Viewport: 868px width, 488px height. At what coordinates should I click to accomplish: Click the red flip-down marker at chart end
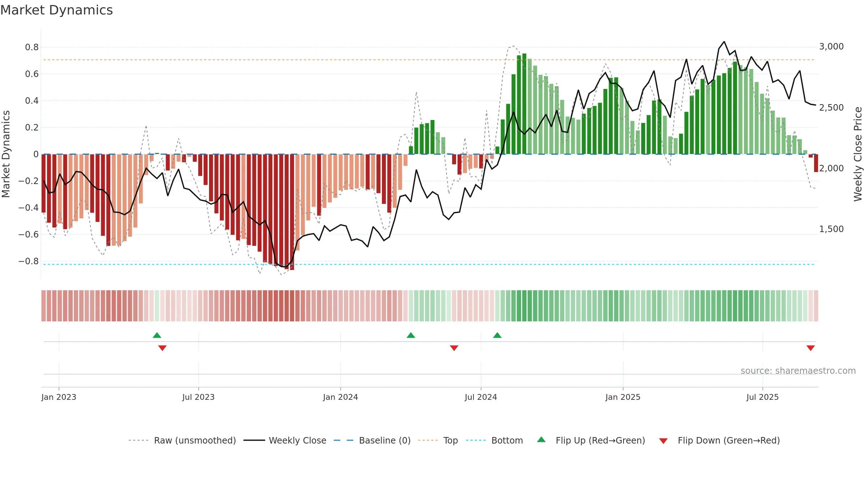pos(810,348)
